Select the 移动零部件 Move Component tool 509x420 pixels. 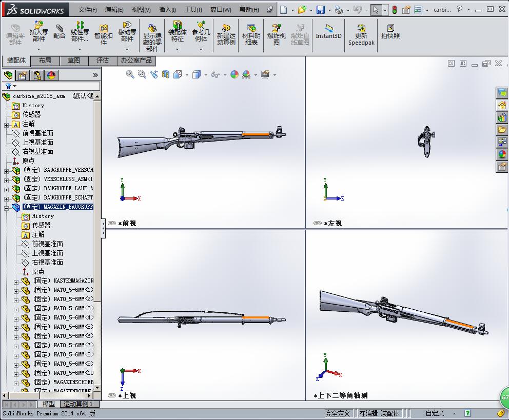click(x=127, y=31)
